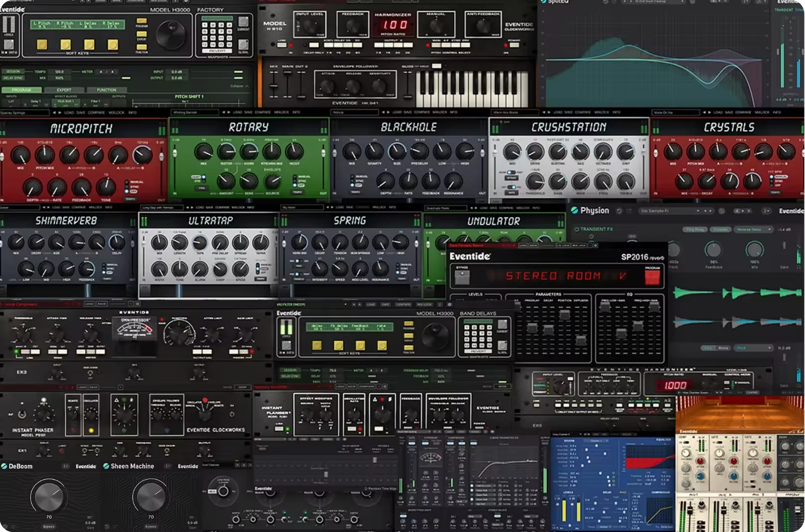Click the Rotary Mix knob
The image size is (805, 532).
[203, 151]
